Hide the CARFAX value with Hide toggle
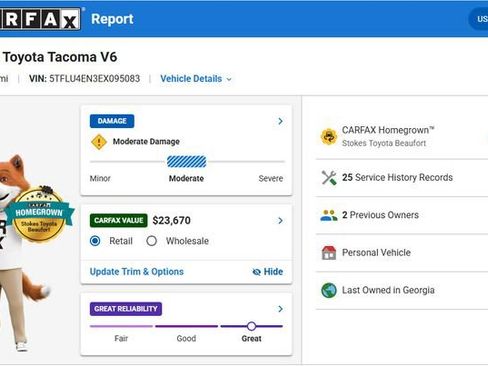This screenshot has width=488, height=366. 268,272
